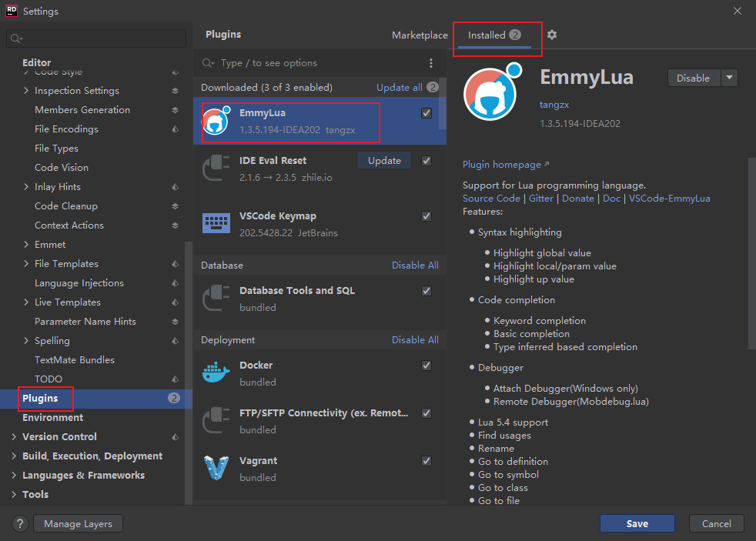Click the Docker whale icon
Image resolution: width=756 pixels, height=541 pixels.
[x=216, y=372]
